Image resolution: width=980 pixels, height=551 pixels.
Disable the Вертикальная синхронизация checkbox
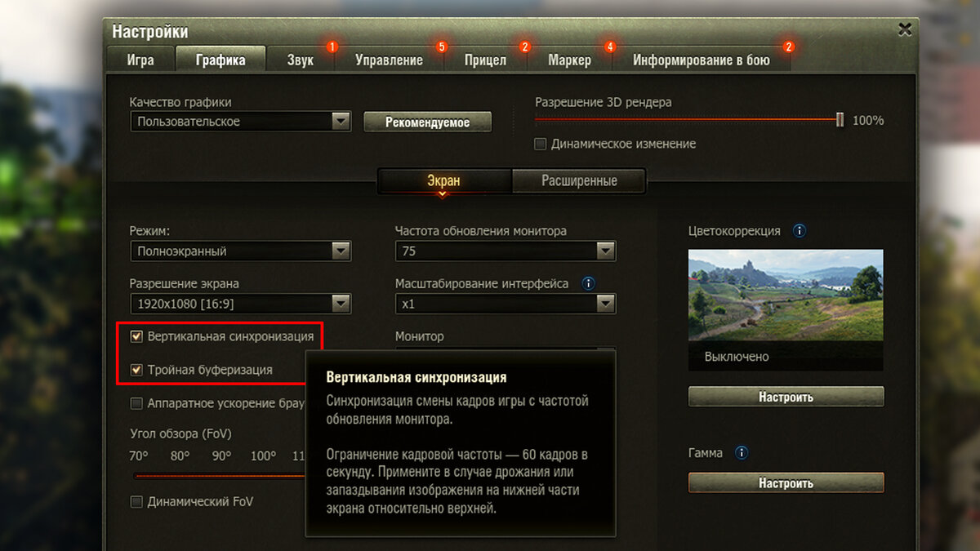click(x=136, y=336)
